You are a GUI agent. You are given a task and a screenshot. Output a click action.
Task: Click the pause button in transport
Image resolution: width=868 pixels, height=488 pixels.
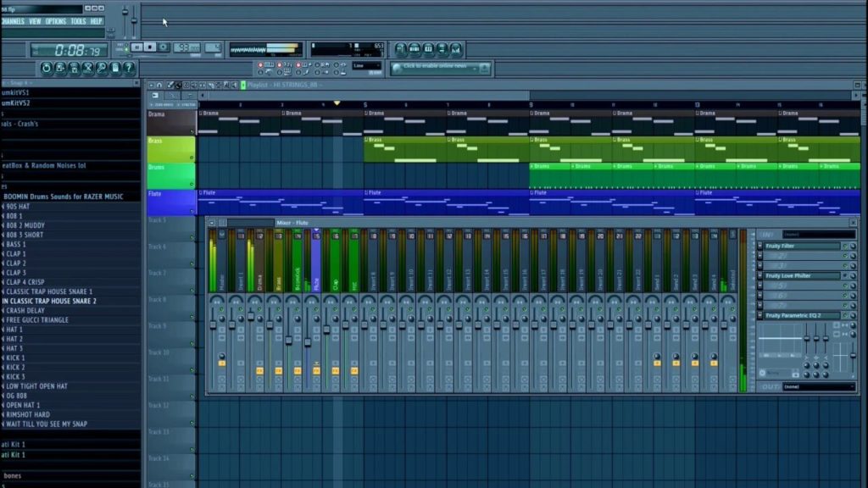136,47
